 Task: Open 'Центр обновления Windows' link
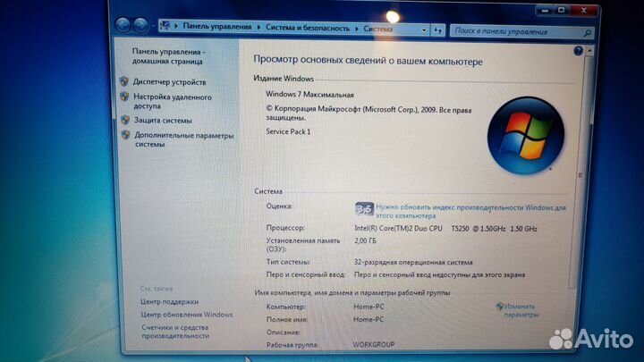click(187, 315)
